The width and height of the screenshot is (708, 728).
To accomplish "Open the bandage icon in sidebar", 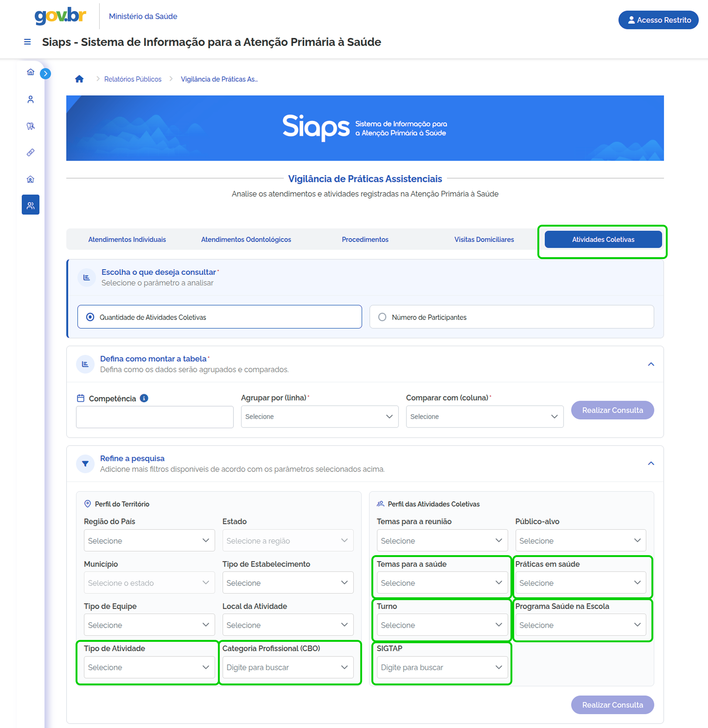I will click(x=31, y=153).
